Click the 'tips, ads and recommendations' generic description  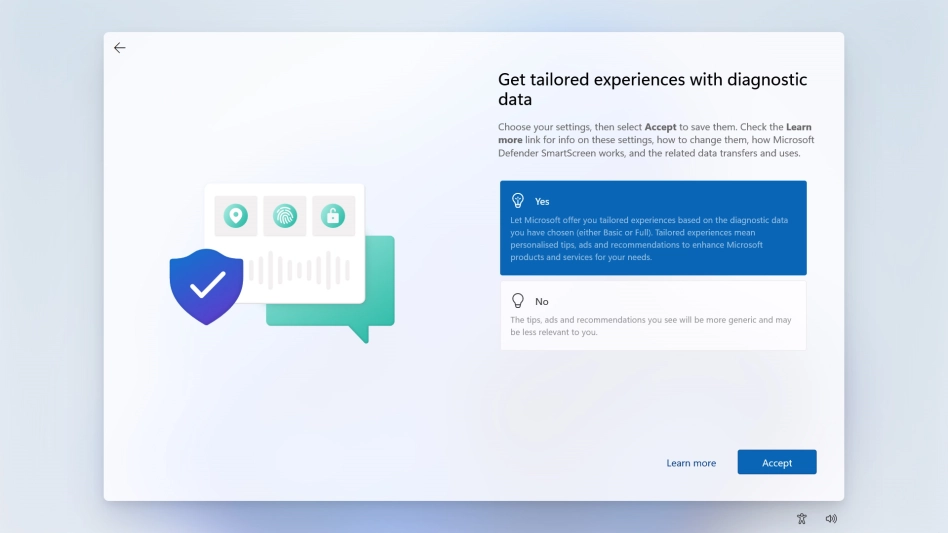[x=650, y=326]
